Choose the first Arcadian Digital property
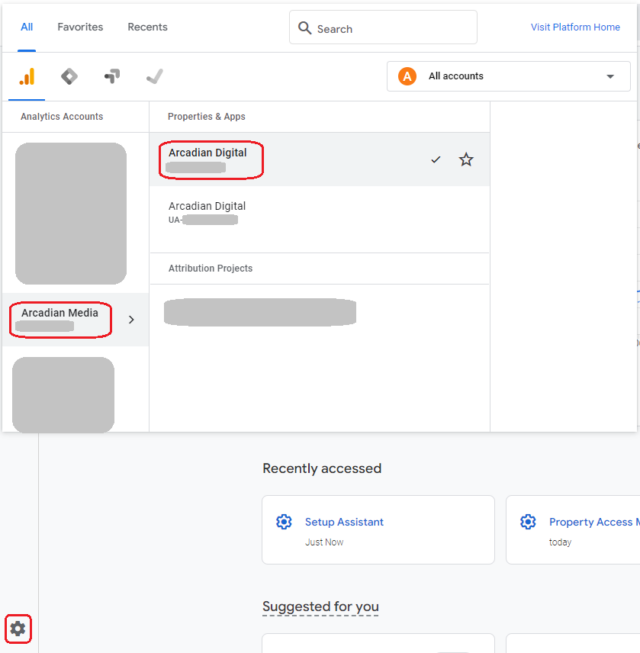Viewport: 640px width, 653px height. pyautogui.click(x=319, y=160)
